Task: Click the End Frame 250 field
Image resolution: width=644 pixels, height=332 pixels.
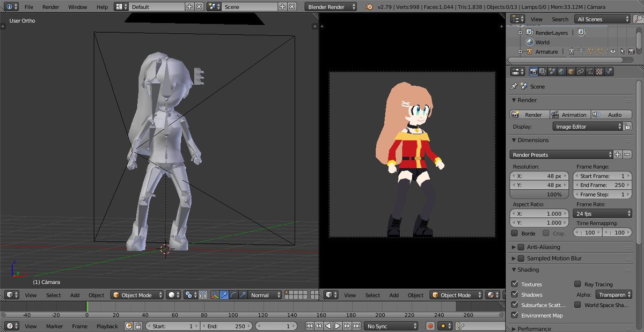Action: point(603,185)
